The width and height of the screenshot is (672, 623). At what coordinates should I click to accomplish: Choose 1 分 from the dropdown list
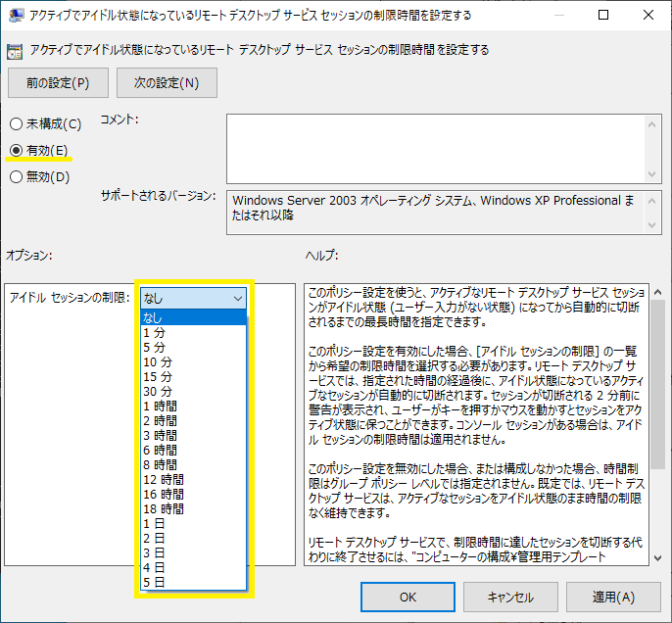tap(193, 332)
